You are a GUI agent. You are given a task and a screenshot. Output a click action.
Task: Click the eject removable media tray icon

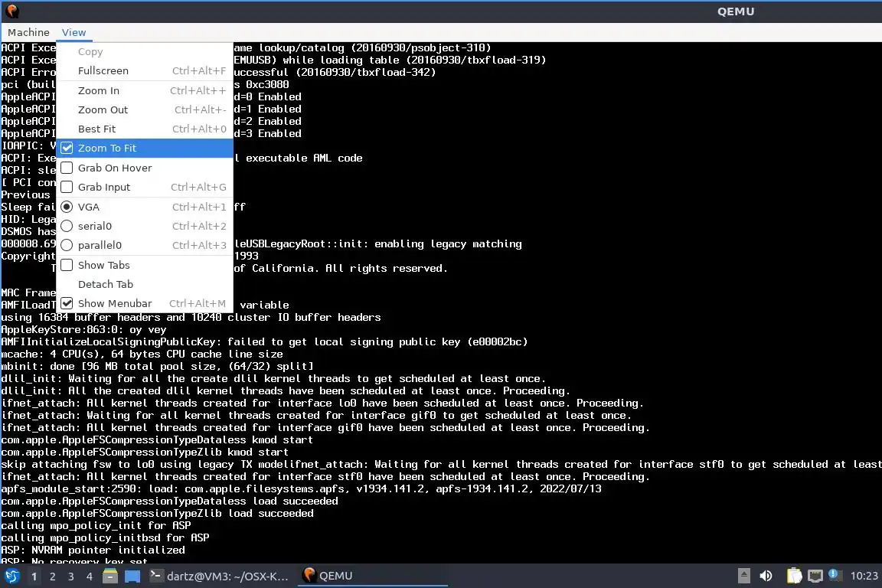coord(743,576)
